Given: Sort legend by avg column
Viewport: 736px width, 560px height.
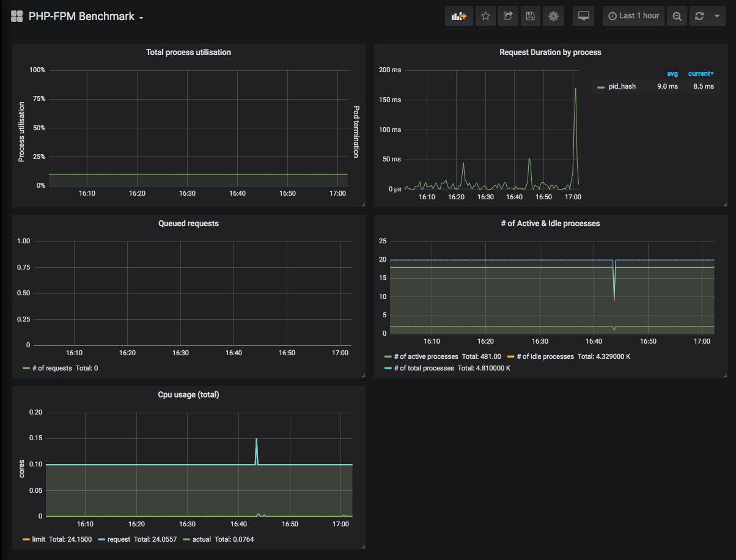Looking at the screenshot, I should point(672,74).
